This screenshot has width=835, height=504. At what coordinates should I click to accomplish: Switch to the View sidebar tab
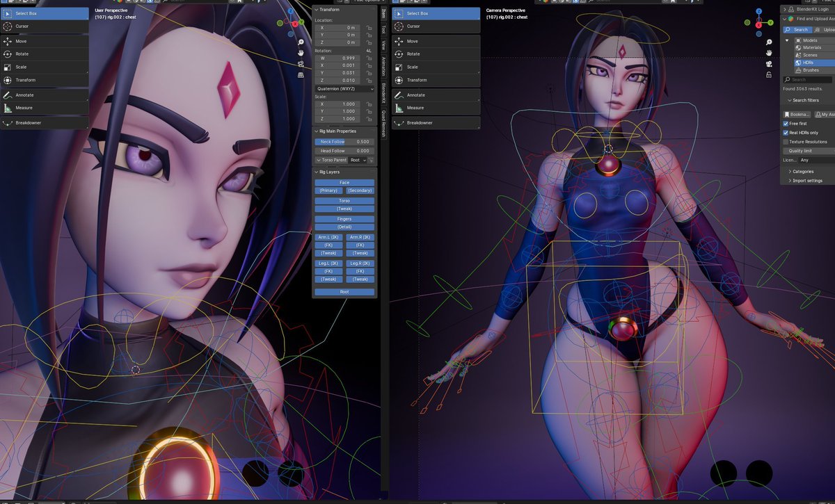tap(383, 45)
